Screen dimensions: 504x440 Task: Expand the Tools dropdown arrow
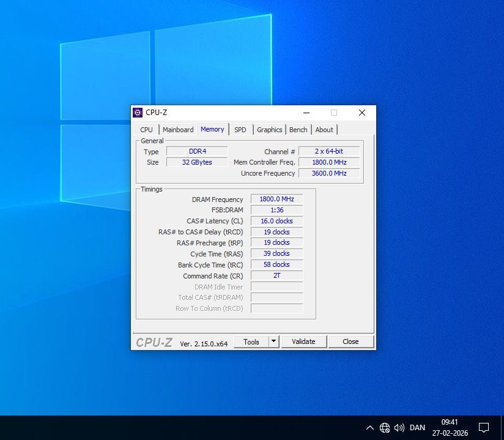pos(273,341)
